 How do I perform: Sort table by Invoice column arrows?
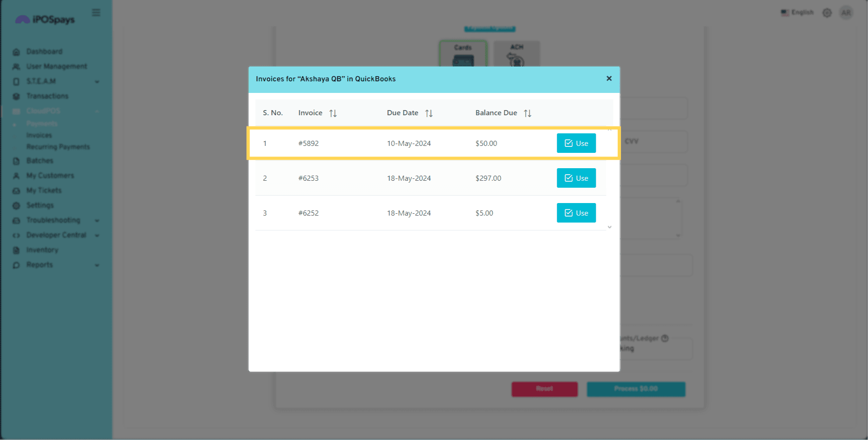coord(333,113)
